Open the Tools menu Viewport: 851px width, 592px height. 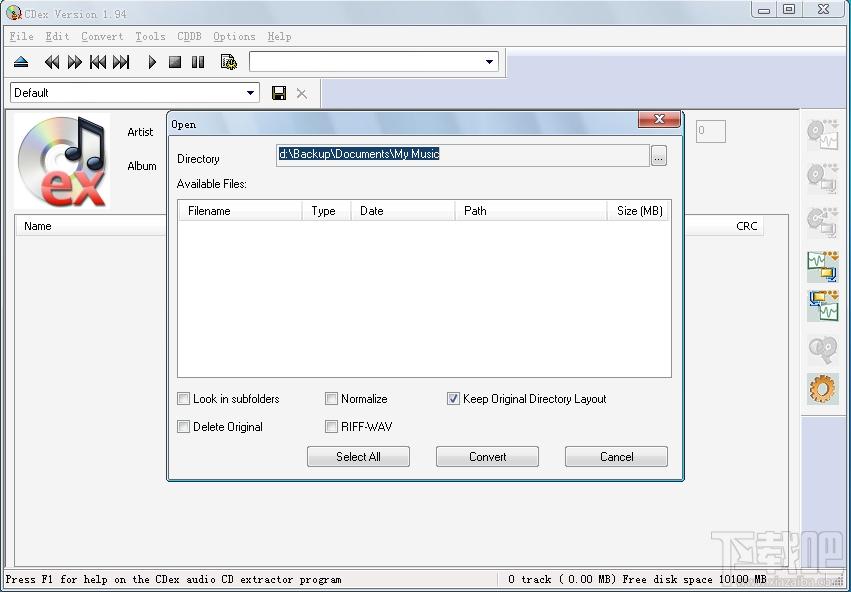click(150, 36)
